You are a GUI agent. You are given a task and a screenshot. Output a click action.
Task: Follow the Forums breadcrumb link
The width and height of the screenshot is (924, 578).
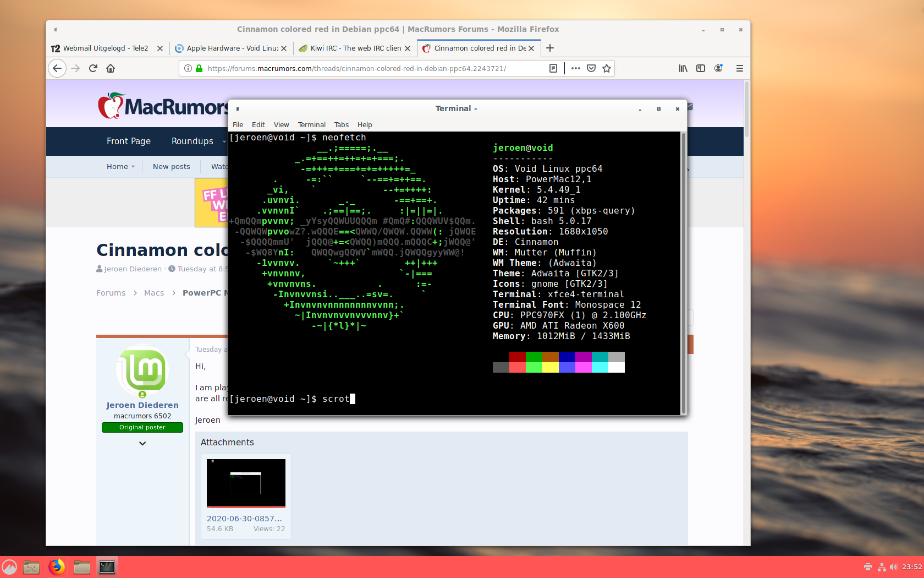(x=111, y=293)
